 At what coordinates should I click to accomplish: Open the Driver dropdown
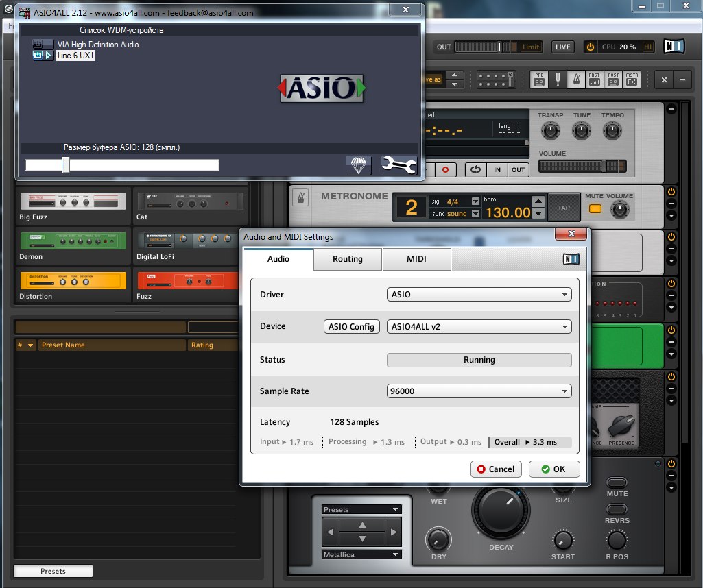479,294
